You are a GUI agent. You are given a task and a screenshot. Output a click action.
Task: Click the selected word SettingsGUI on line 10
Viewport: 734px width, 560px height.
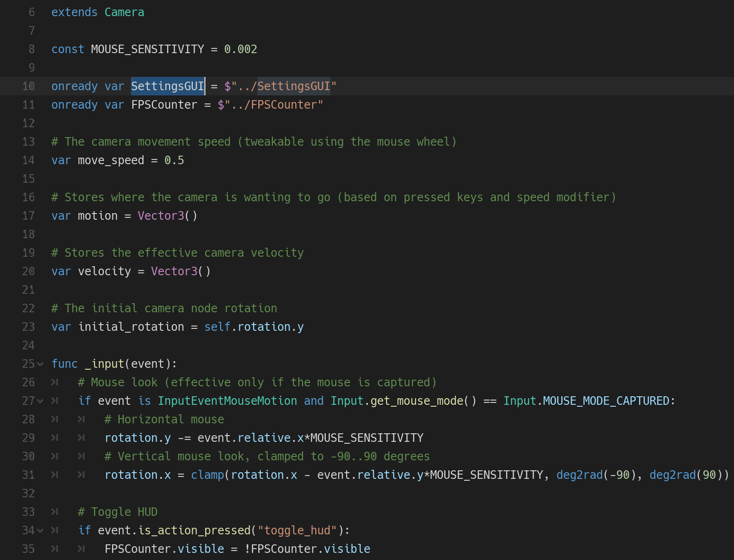pyautogui.click(x=168, y=86)
